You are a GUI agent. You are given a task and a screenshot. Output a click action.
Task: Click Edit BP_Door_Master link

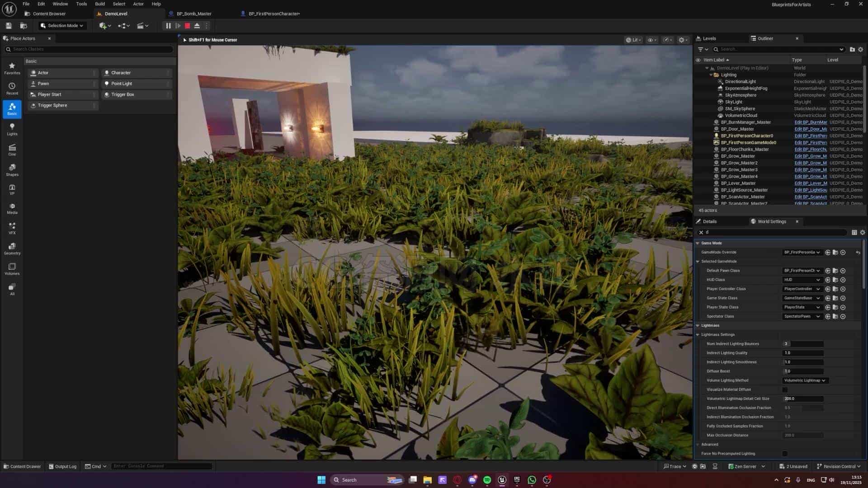pos(811,129)
